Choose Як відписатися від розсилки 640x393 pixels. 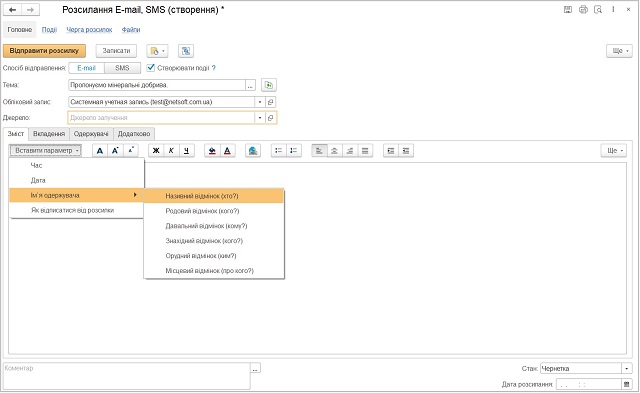pyautogui.click(x=77, y=210)
